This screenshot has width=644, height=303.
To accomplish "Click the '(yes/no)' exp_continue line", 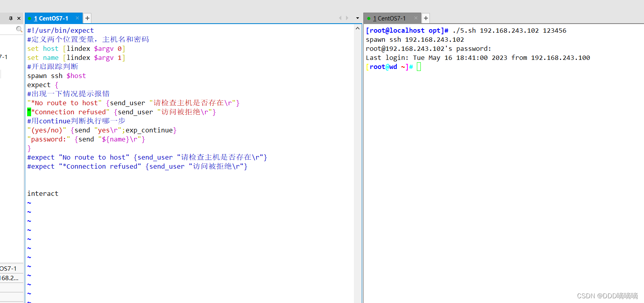I will point(102,130).
